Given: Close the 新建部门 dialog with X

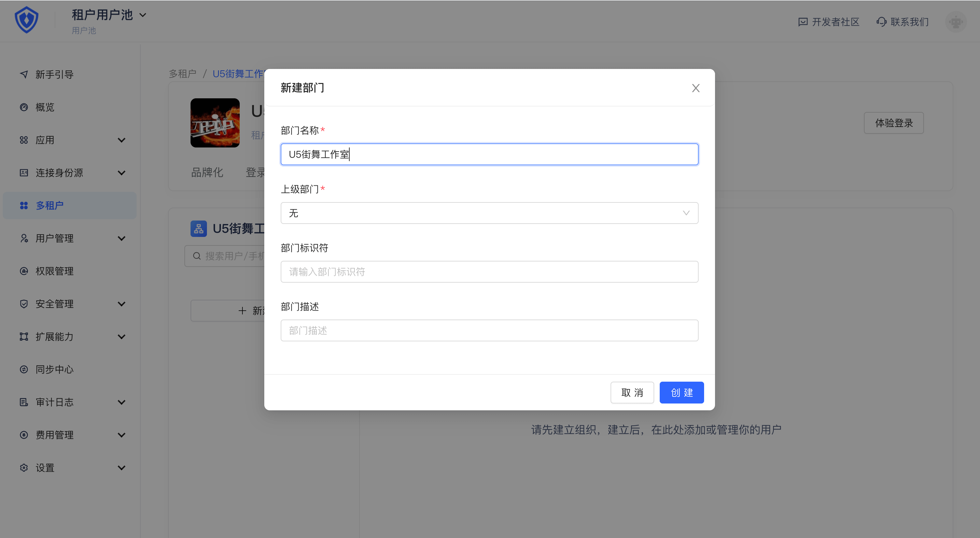Looking at the screenshot, I should point(696,88).
